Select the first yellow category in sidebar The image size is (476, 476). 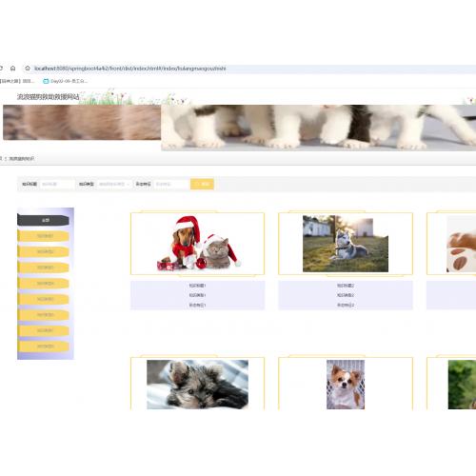point(43,236)
